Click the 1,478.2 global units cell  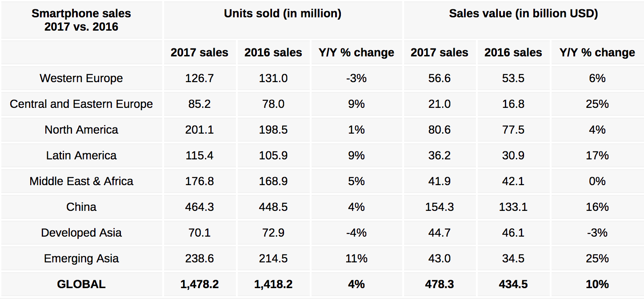pyautogui.click(x=200, y=285)
